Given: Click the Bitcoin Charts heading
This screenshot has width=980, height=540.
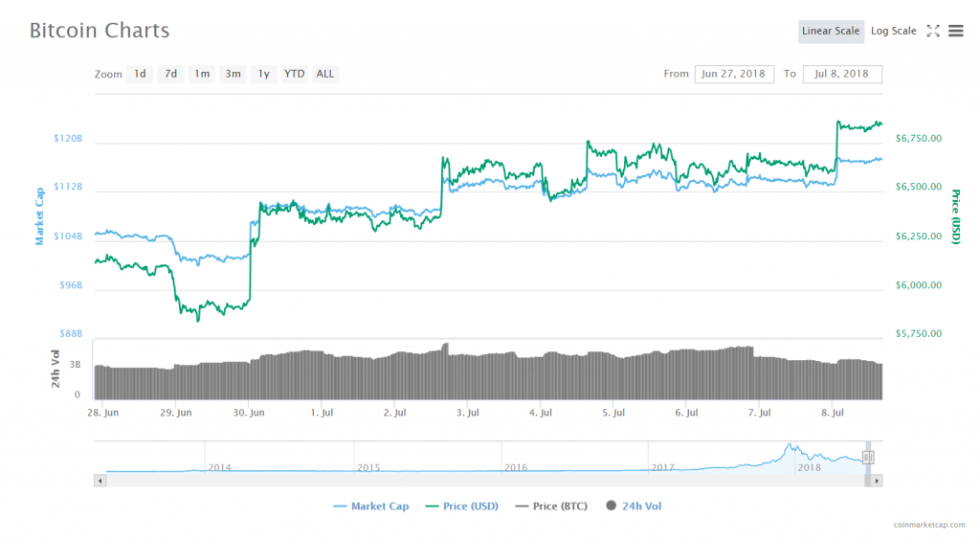Looking at the screenshot, I should pos(100,31).
